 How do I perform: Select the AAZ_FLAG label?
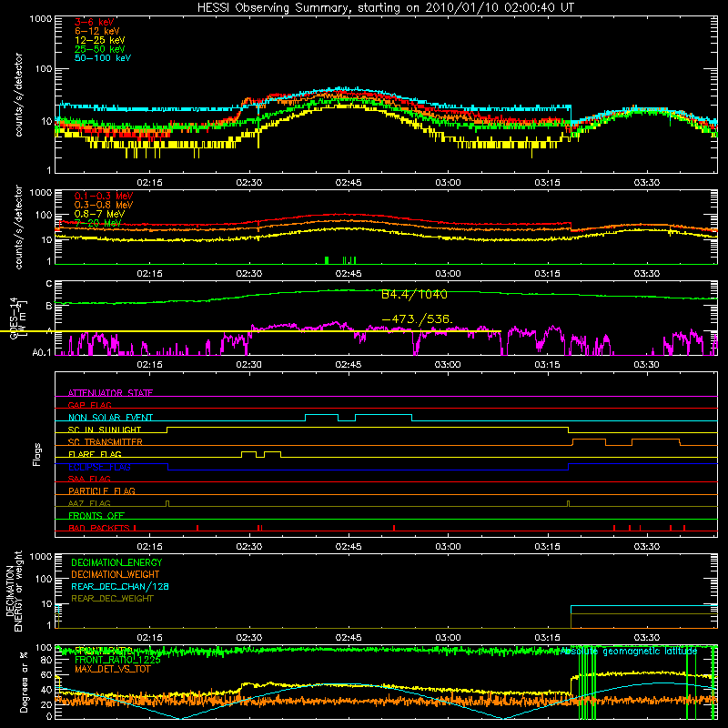[89, 503]
